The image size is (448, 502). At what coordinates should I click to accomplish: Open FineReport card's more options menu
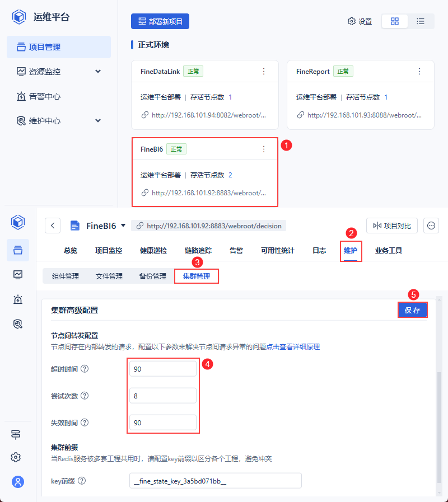[x=419, y=72]
